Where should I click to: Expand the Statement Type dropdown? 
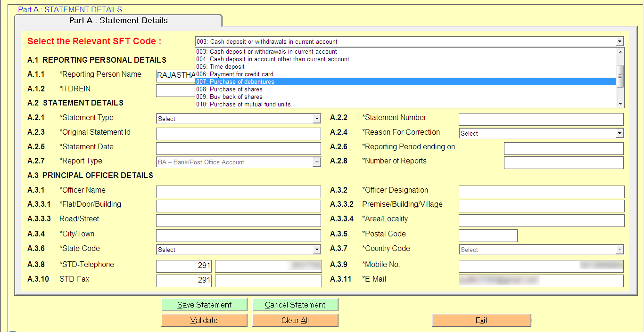(317, 119)
